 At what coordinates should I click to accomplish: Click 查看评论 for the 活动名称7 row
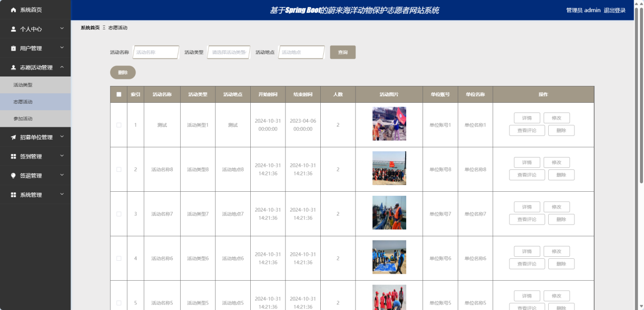pos(527,220)
